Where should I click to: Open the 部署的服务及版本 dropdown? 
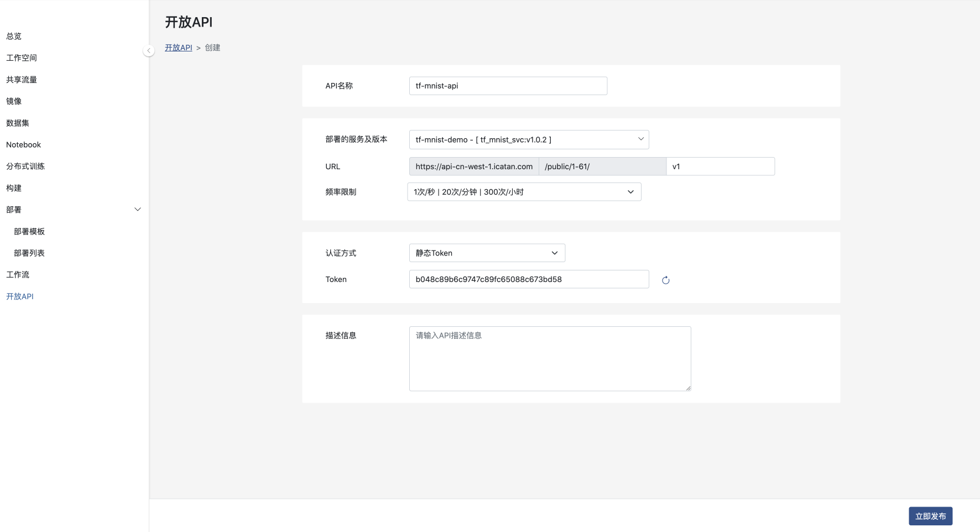coord(529,140)
